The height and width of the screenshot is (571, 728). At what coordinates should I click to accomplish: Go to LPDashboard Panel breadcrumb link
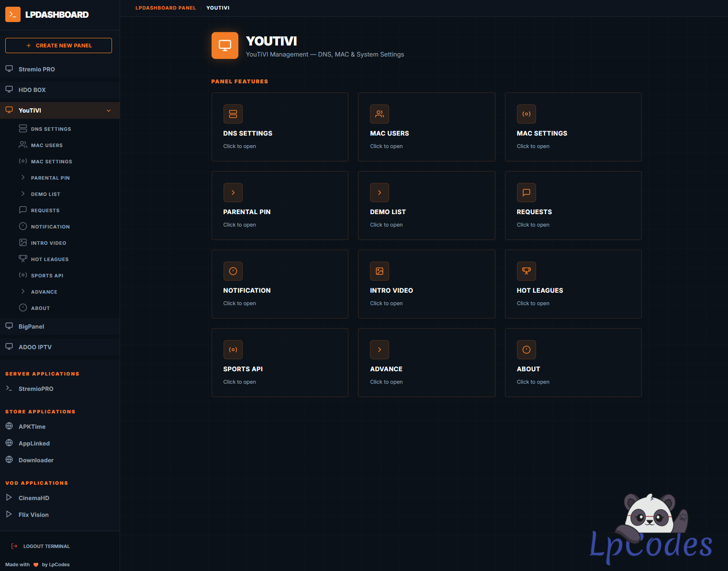tap(166, 8)
